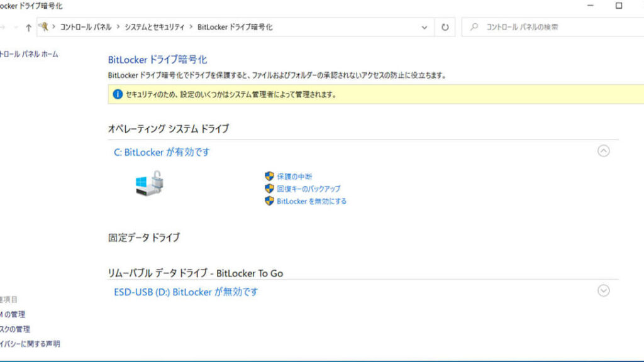The width and height of the screenshot is (644, 362).
Task: Click the up arrow navigation button
Action: [28, 28]
